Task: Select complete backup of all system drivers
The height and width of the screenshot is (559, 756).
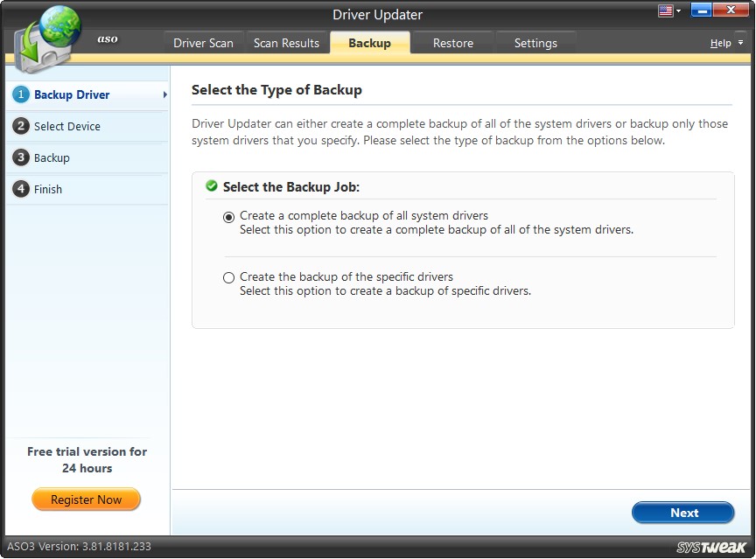Action: tap(228, 215)
